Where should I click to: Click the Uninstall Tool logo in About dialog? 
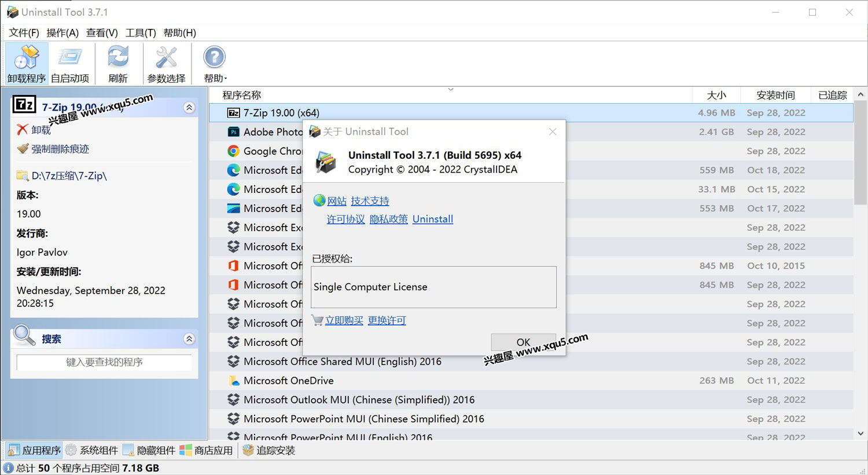[x=325, y=162]
